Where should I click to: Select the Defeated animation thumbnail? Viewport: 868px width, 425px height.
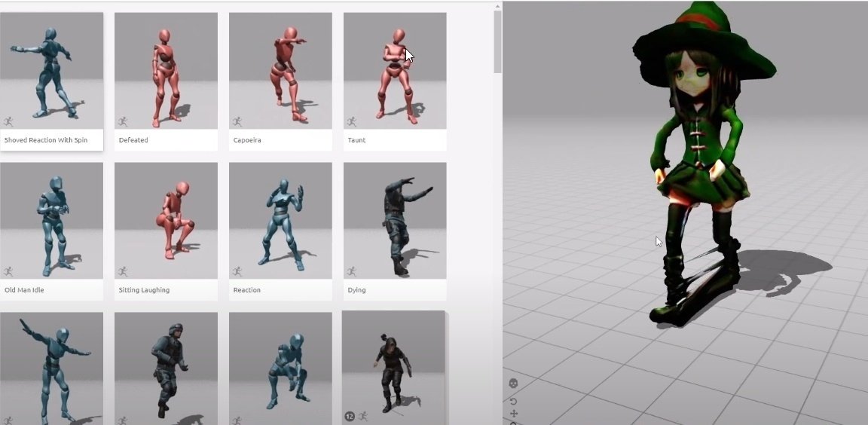[166, 71]
